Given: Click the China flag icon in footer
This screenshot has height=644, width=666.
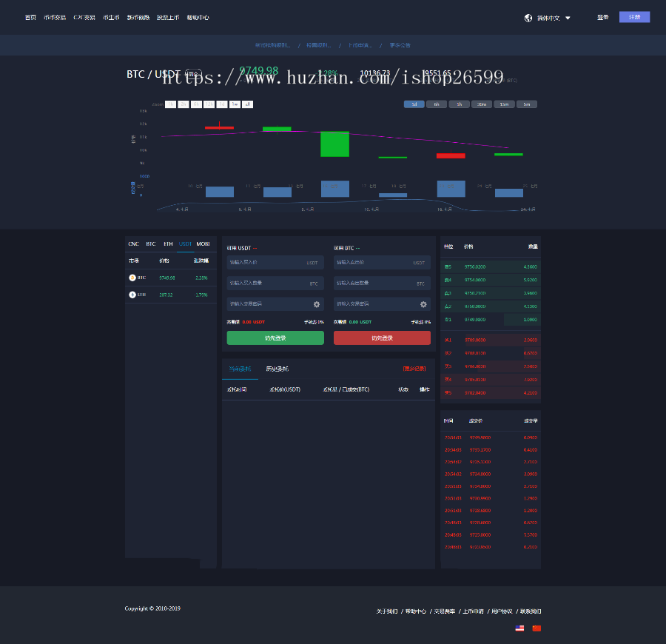Looking at the screenshot, I should coord(536,628).
